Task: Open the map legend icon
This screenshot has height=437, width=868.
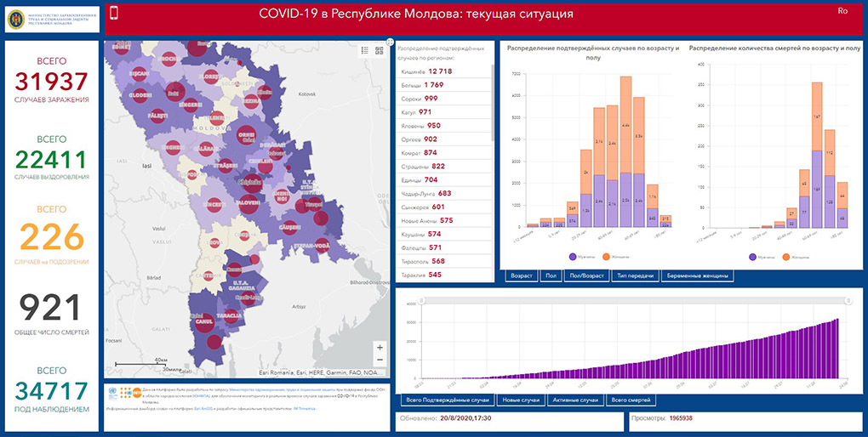Action: pos(364,50)
